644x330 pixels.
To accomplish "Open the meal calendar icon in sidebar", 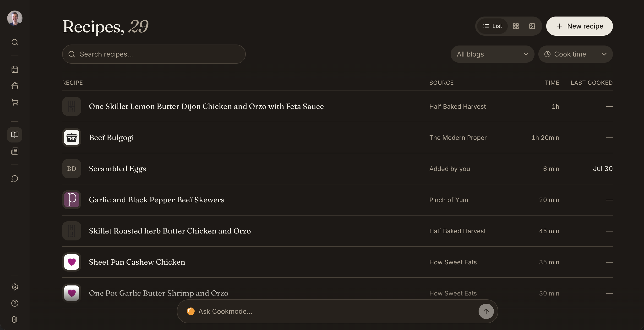I will pos(15,69).
